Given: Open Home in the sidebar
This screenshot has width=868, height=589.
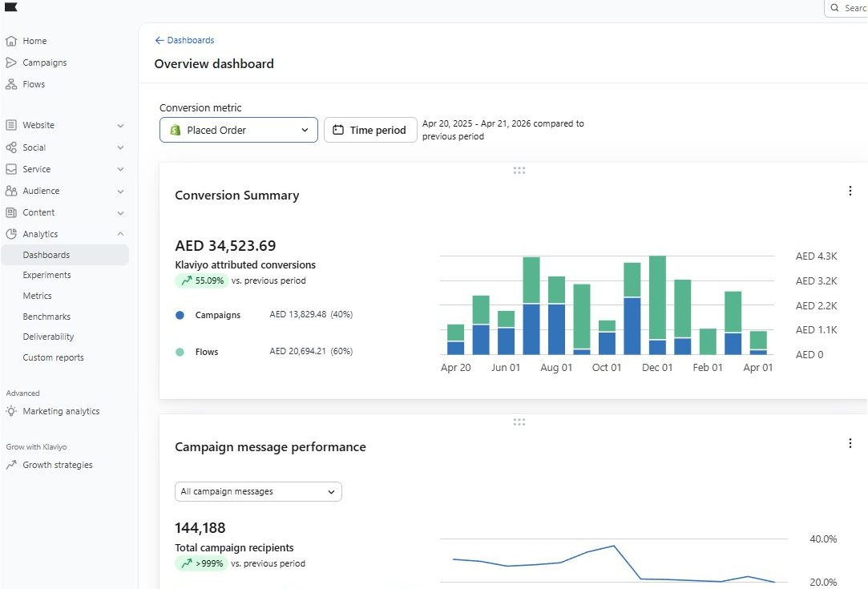Looking at the screenshot, I should click(x=34, y=41).
